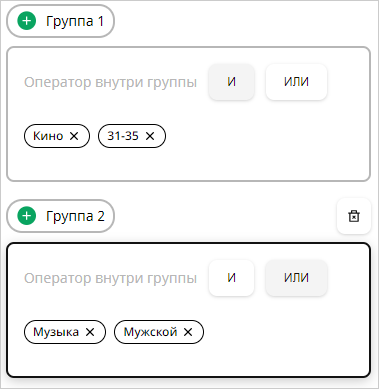Click the Группа 2 'Оператор внутри группы' label
The height and width of the screenshot is (389, 379).
(110, 278)
